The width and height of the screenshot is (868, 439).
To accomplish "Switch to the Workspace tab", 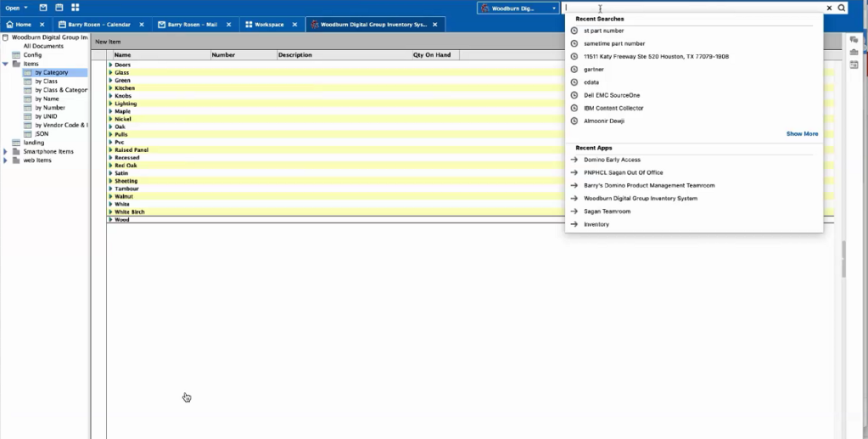I will tap(269, 25).
